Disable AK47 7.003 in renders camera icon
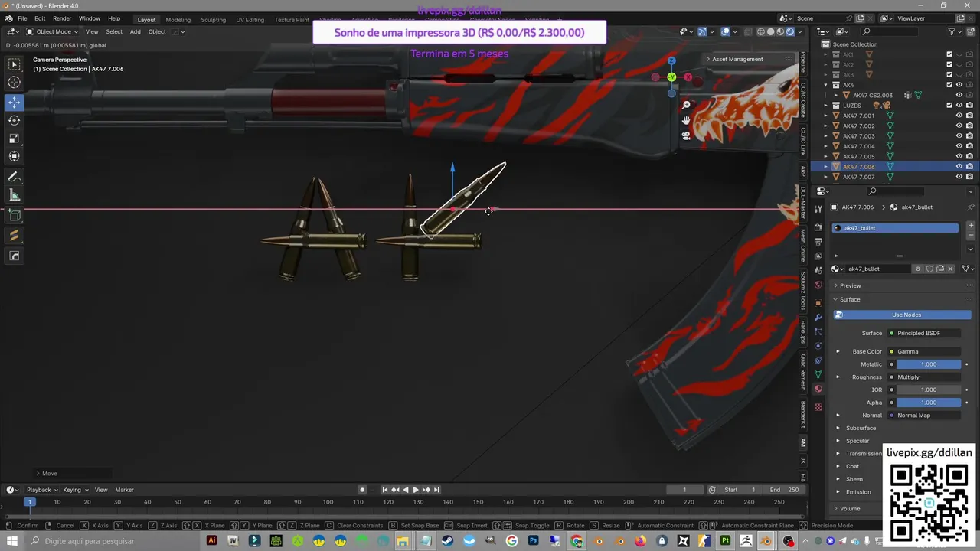This screenshot has height=551, width=980. (x=969, y=135)
